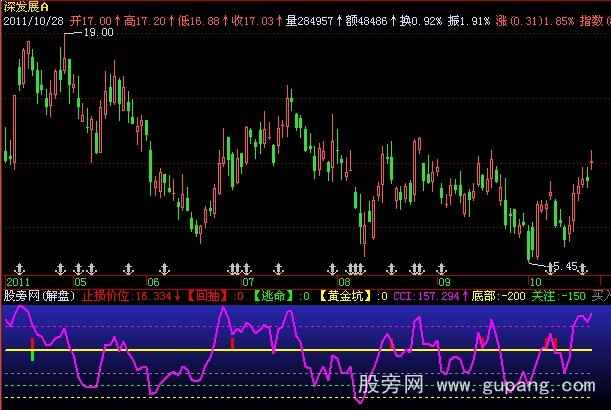Click the 05 month axis label
Image resolution: width=611 pixels, height=410 pixels.
tap(80, 282)
